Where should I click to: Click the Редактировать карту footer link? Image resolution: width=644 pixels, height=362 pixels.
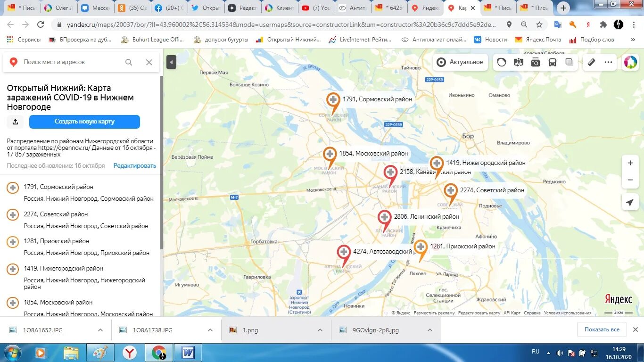coord(479,313)
